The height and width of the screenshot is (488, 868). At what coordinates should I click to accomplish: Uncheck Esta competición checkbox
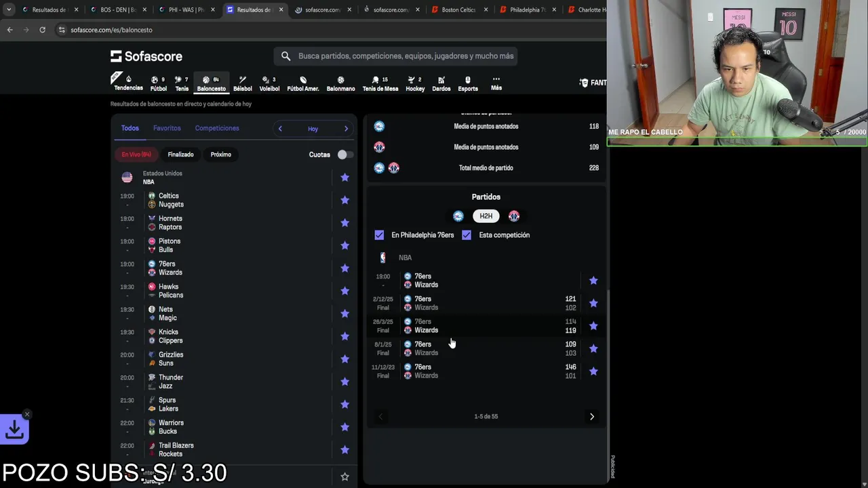(x=467, y=235)
